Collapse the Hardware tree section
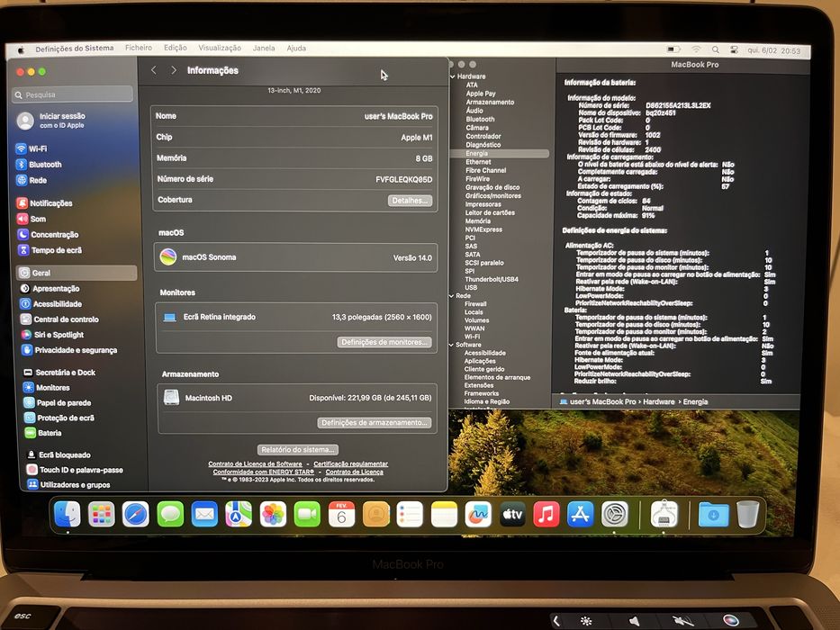 453,76
